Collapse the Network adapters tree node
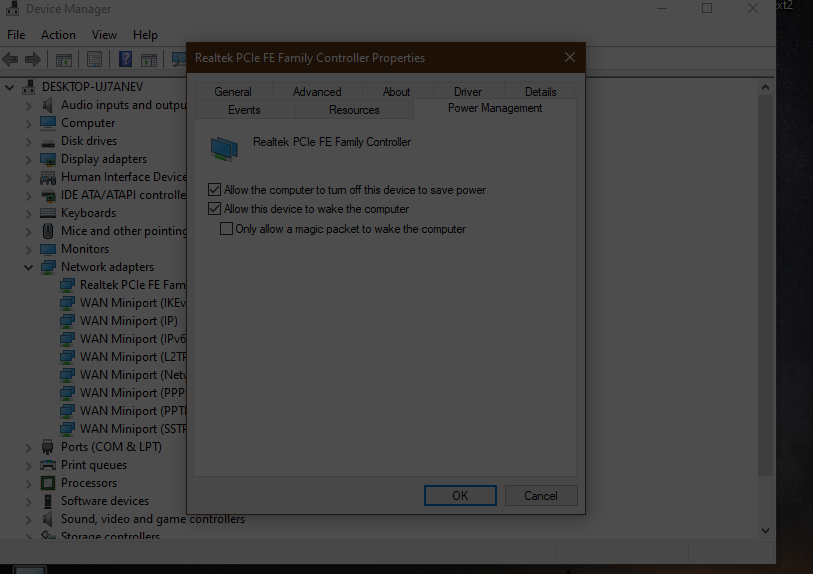 click(x=29, y=268)
